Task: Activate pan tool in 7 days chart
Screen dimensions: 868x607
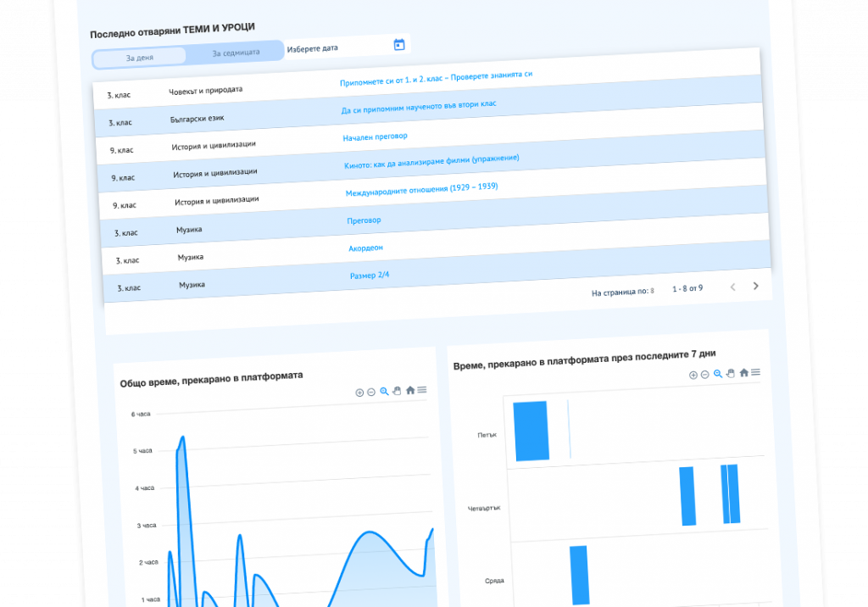Action: [x=731, y=373]
